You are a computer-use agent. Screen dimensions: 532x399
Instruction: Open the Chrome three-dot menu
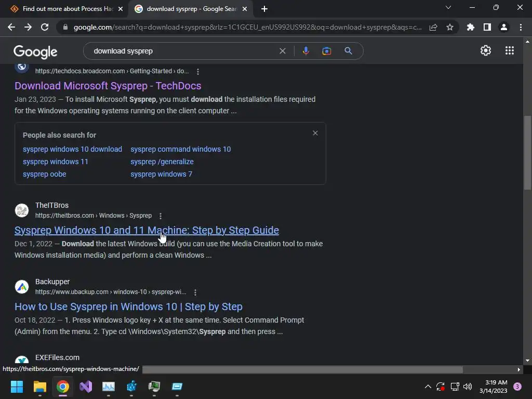(521, 27)
